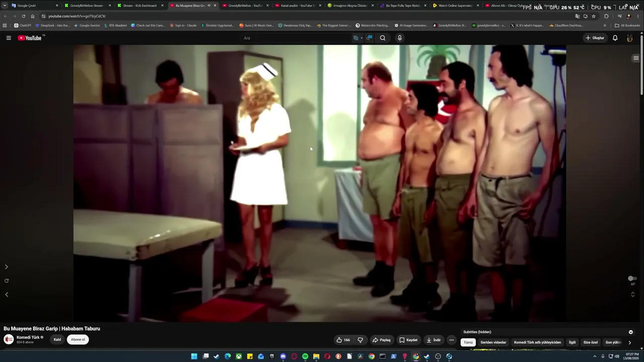Screen dimensions: 644x362
Task: Open Discord from the taskbar
Action: click(283, 356)
